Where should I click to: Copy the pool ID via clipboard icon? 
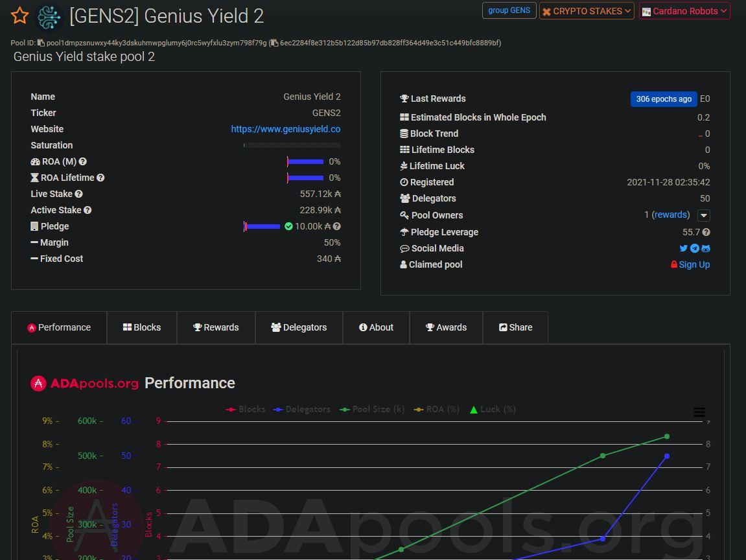[41, 43]
